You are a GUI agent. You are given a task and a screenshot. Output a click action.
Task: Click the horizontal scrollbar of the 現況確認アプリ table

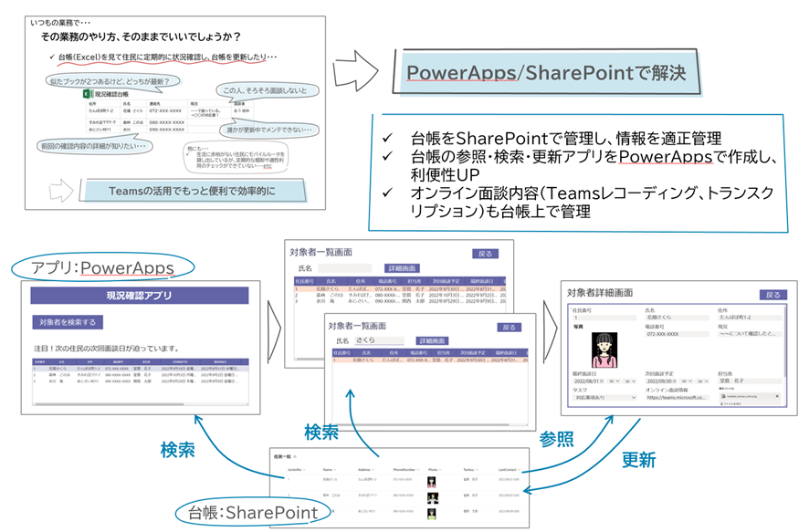pos(109,404)
